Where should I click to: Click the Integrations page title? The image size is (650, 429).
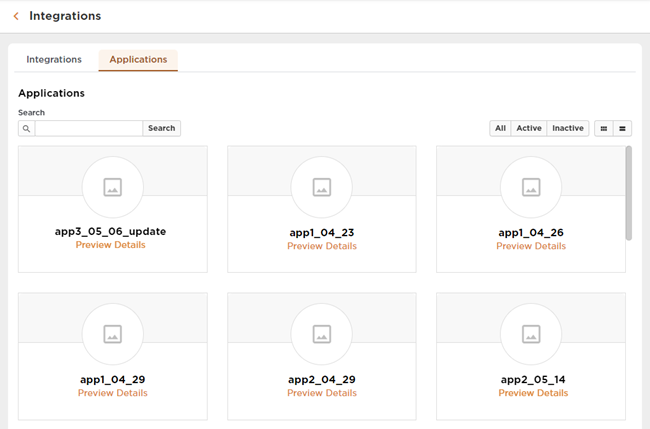tap(65, 16)
